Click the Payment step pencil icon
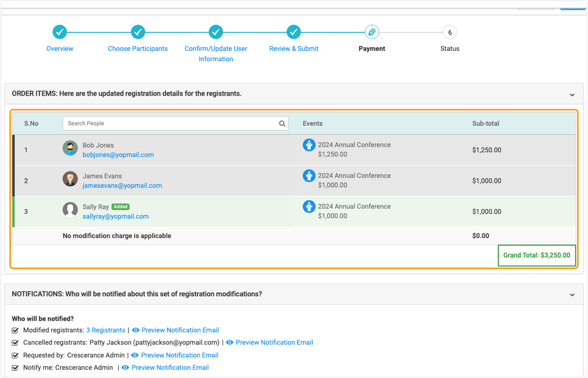588x378 pixels. (372, 32)
